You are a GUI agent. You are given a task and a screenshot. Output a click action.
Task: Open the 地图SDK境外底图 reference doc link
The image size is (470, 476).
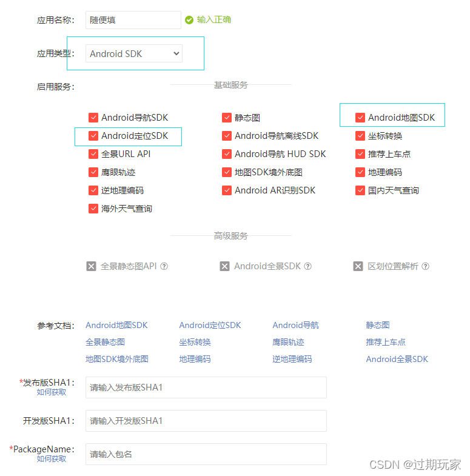click(x=117, y=359)
